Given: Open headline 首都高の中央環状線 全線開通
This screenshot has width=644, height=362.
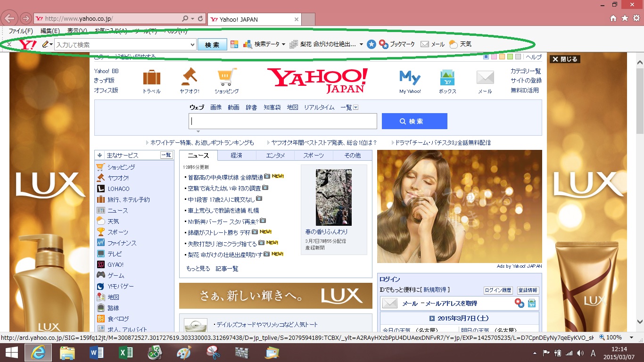Looking at the screenshot, I should (225, 177).
